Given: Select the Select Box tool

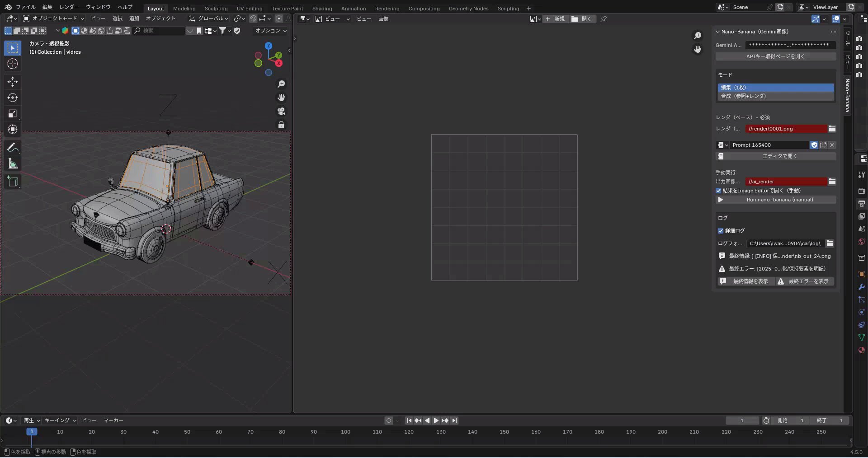Looking at the screenshot, I should tap(13, 48).
